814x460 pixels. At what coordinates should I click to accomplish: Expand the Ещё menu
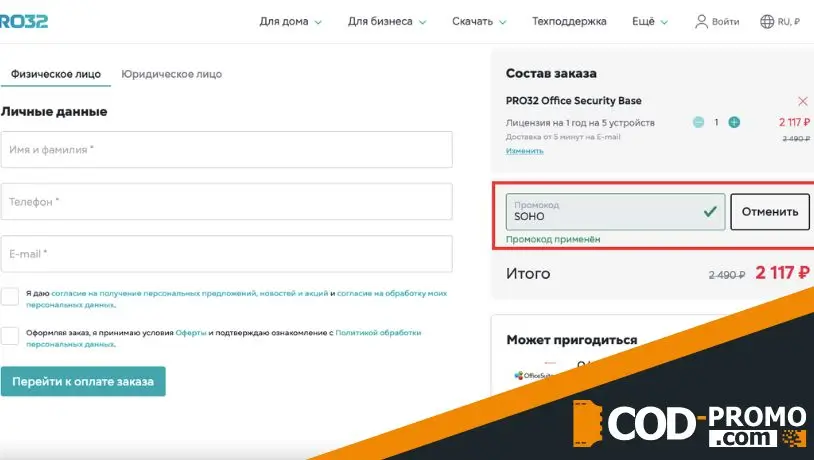(x=649, y=21)
